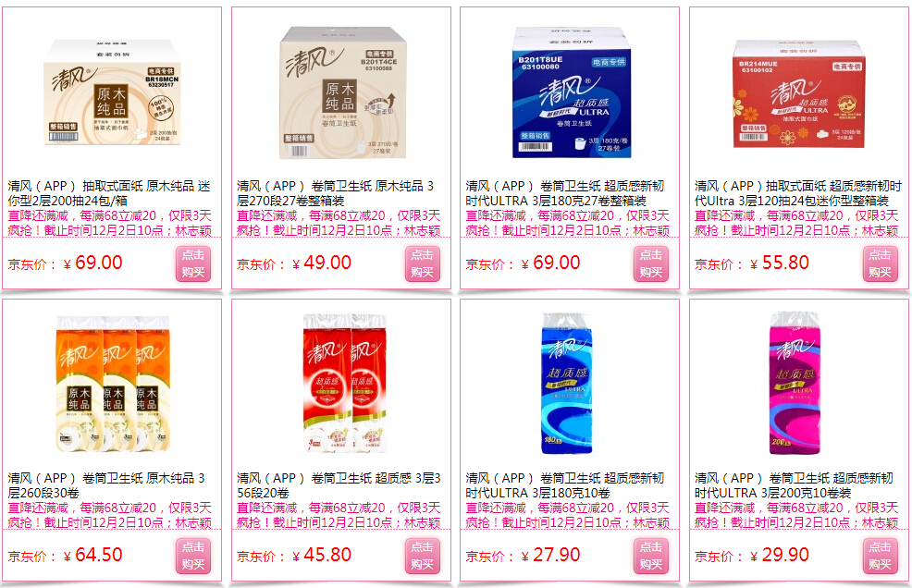Click 点击购买 for the red ULTRA tissue box ¥55.80
Image resolution: width=912 pixels, height=588 pixels.
click(x=880, y=264)
